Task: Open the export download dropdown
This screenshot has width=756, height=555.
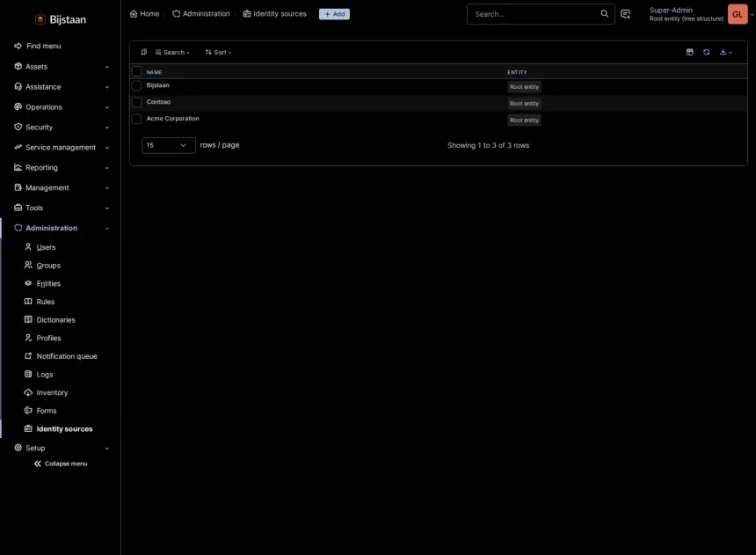Action: point(725,52)
